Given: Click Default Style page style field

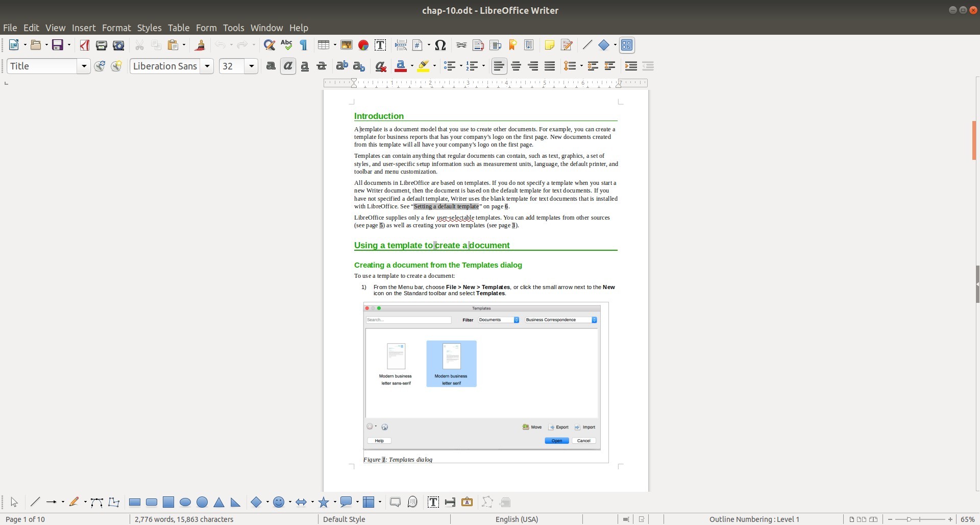Looking at the screenshot, I should [x=344, y=519].
